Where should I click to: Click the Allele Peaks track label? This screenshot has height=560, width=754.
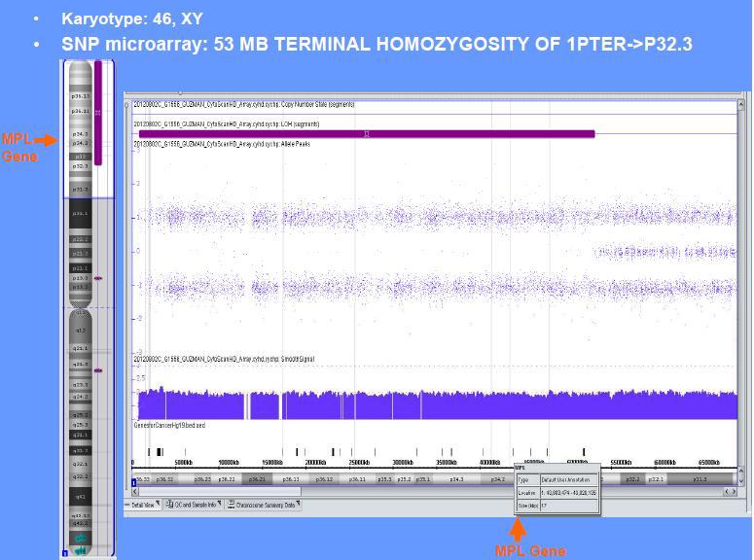222,144
